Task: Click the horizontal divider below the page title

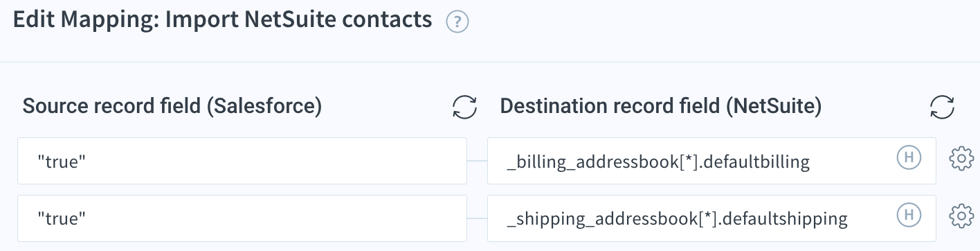Action: pos(490,62)
